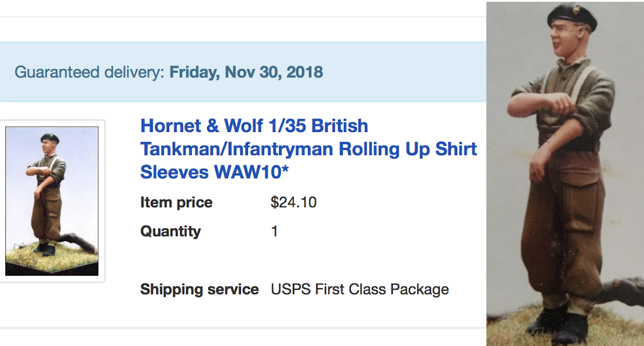Click the small tankman product thumbnail
The width and height of the screenshot is (644, 346).
[x=52, y=201]
